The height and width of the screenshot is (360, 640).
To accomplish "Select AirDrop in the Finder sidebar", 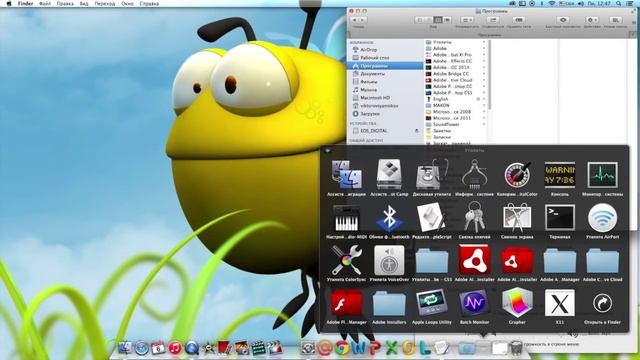I will (385, 50).
